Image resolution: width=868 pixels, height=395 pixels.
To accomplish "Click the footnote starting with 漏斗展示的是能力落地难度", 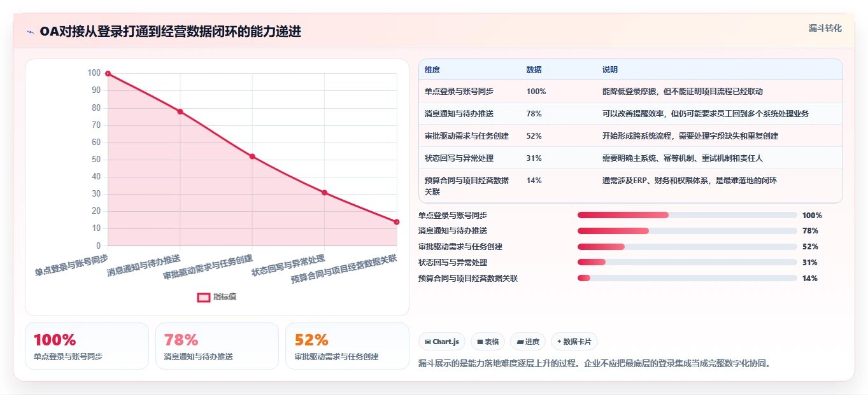I will pyautogui.click(x=594, y=363).
